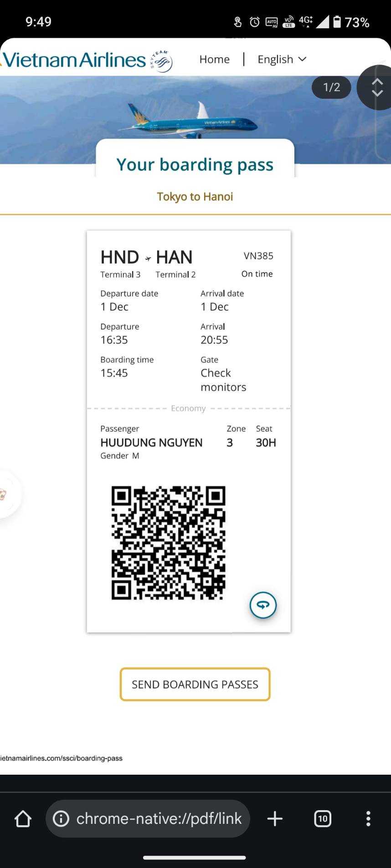Tap the boarding pass QR code
This screenshot has height=868, width=391.
(x=169, y=543)
